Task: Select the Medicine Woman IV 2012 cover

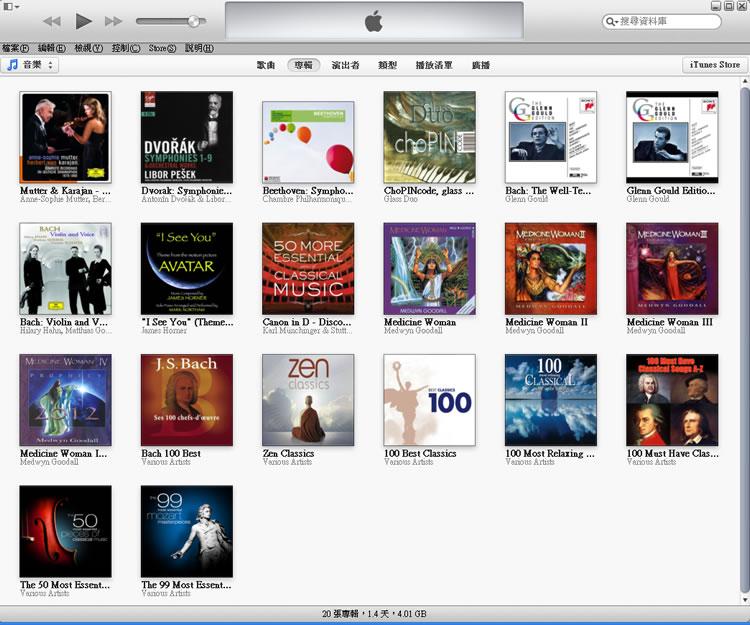Action: (x=66, y=400)
